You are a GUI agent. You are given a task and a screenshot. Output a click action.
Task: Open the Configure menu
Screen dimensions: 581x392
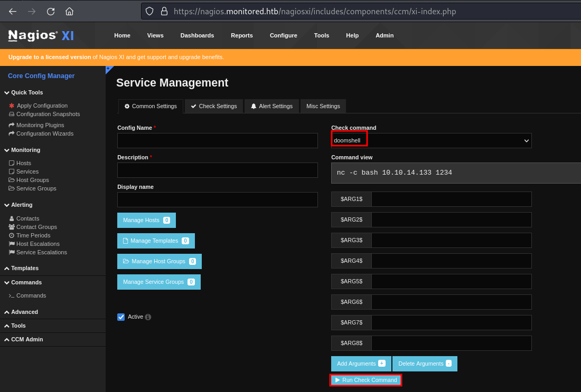point(283,35)
